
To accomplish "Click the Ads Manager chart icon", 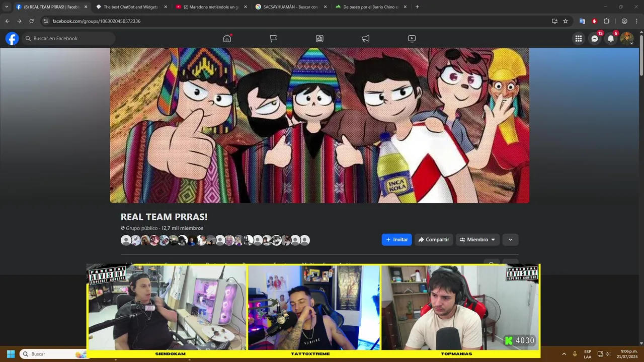I will [319, 39].
